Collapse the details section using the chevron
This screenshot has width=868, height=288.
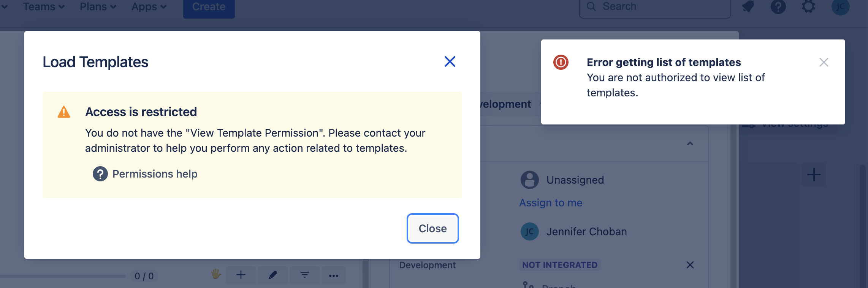point(690,143)
